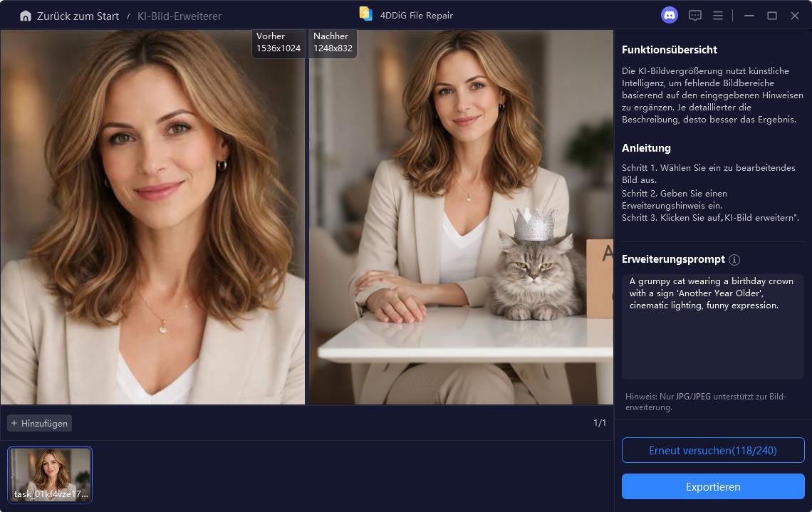Close the 4DDiG window
Screen dimensions: 812x512
point(795,16)
